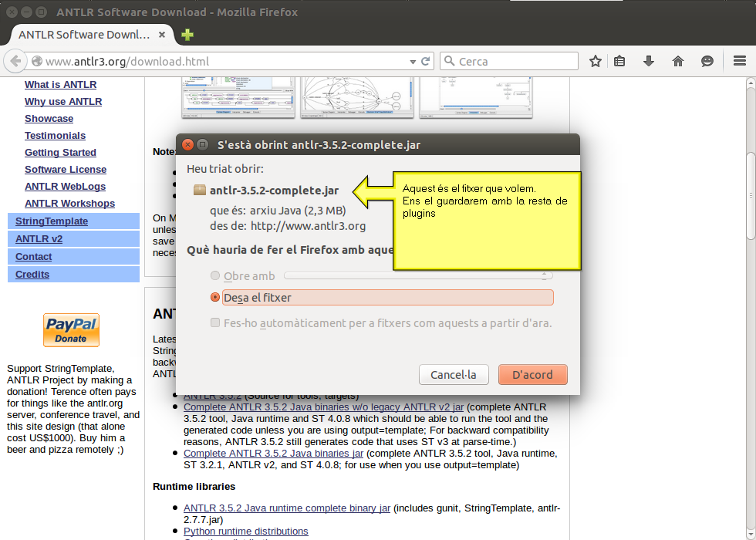The image size is (756, 540).
Task: Click the search magnifier icon
Action: coord(449,61)
